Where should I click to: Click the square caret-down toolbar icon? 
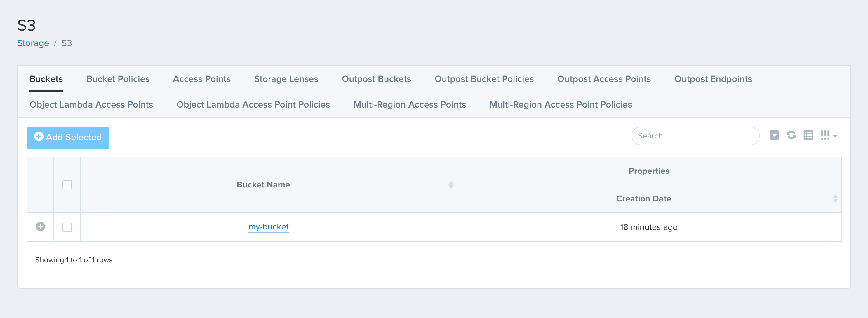[x=774, y=135]
